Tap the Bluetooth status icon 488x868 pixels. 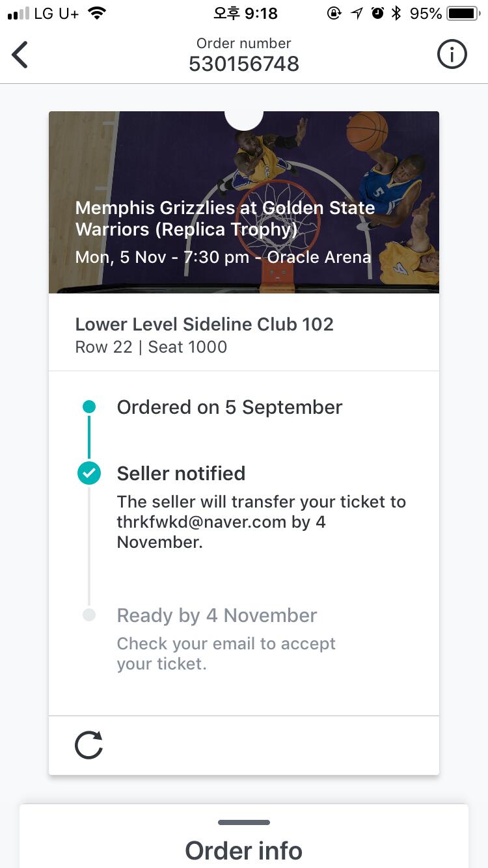396,13
